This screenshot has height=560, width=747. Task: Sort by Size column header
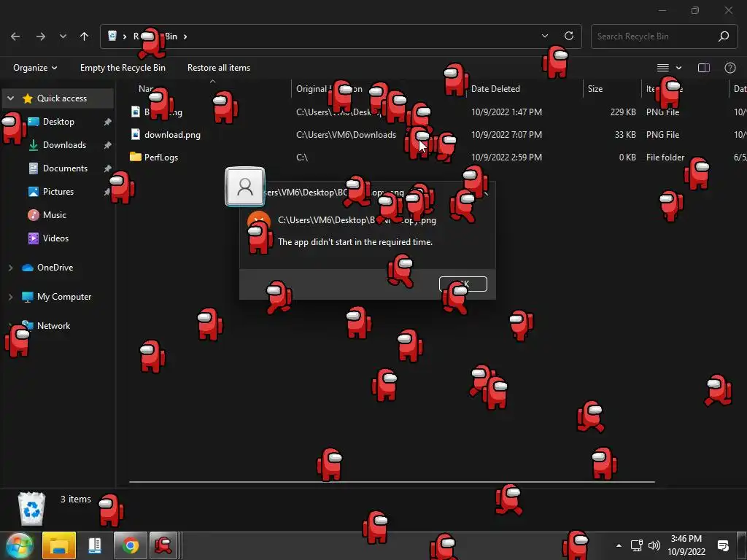pos(595,88)
